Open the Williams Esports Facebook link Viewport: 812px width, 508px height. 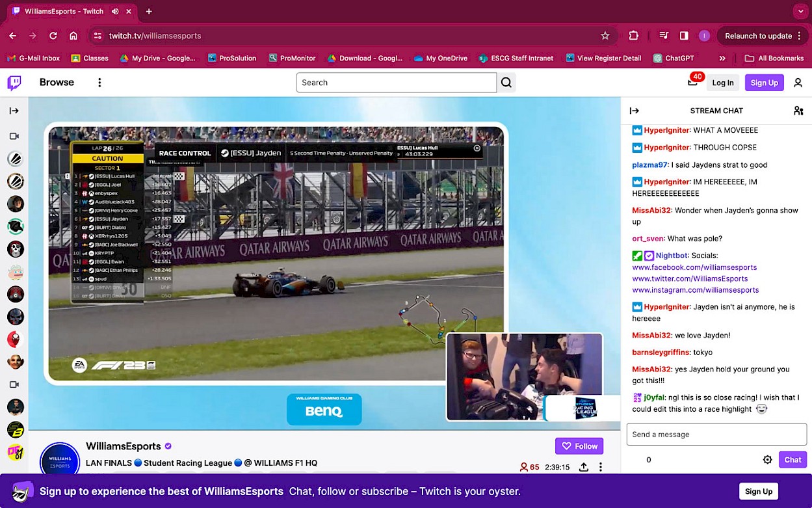click(x=694, y=267)
